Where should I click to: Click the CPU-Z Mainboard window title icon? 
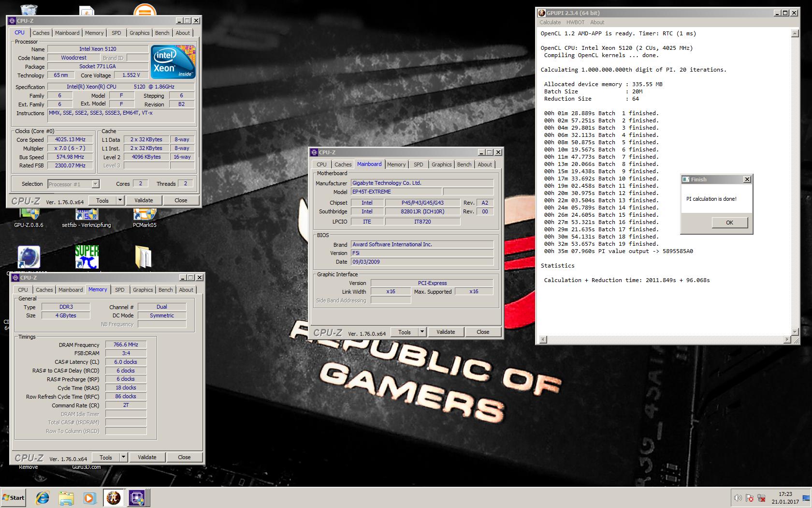coord(314,152)
